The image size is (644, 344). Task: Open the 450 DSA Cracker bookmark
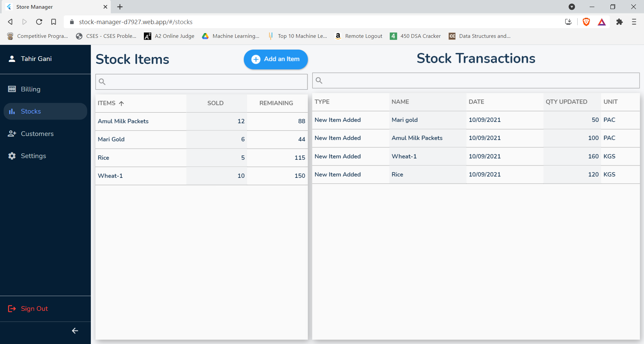click(415, 36)
